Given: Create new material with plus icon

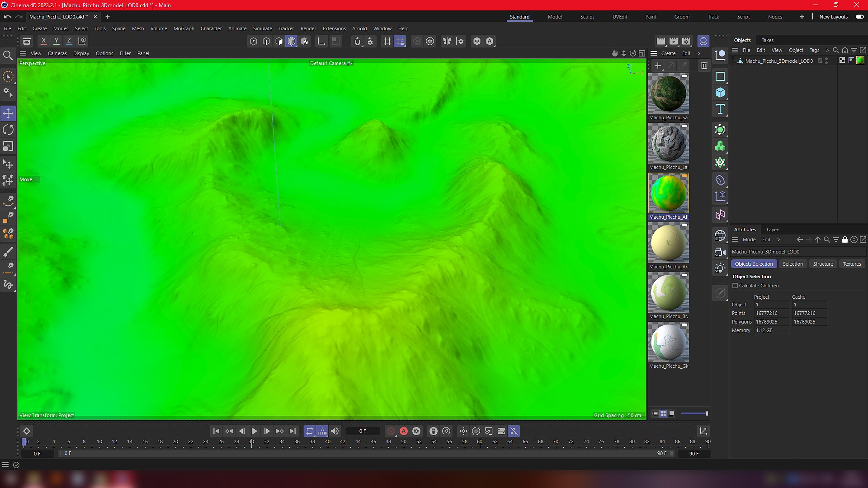Looking at the screenshot, I should coord(658,66).
